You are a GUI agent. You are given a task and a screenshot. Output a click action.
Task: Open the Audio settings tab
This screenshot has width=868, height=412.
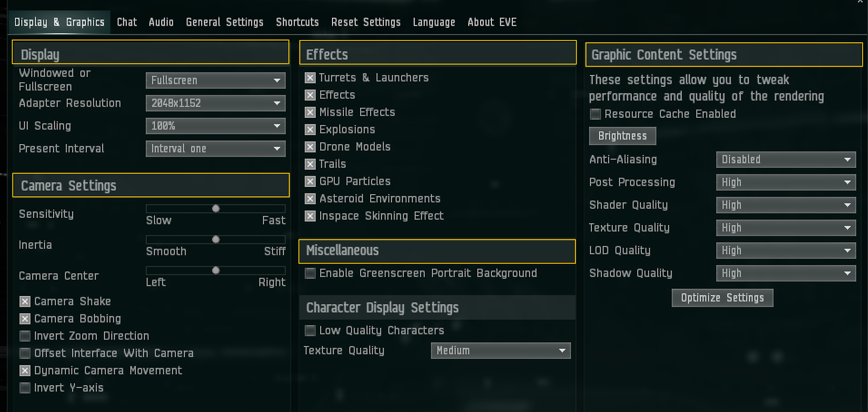(x=161, y=22)
